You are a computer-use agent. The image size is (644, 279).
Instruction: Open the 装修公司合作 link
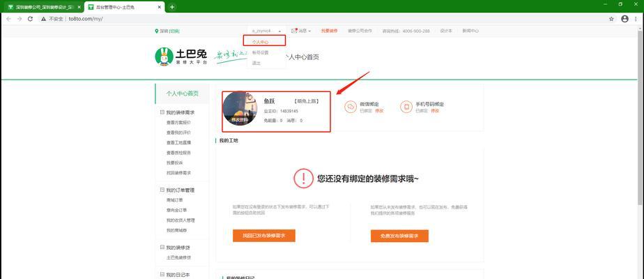pyautogui.click(x=360, y=31)
